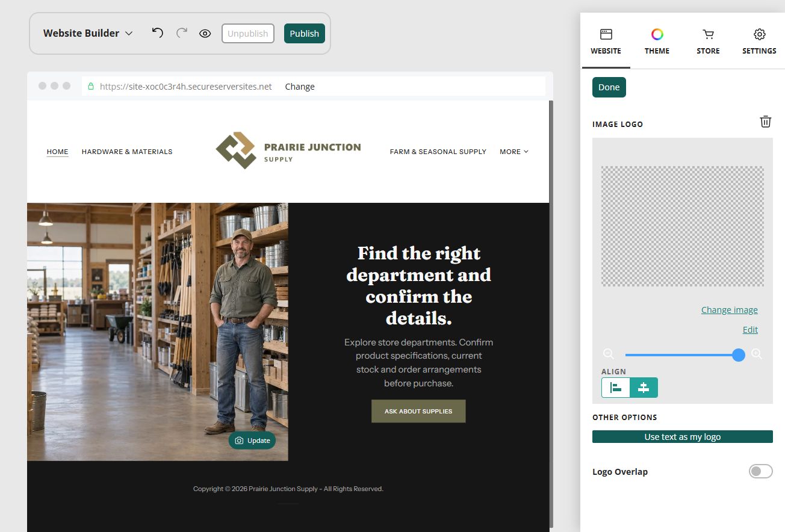Click the logo size slider handle

coord(739,355)
